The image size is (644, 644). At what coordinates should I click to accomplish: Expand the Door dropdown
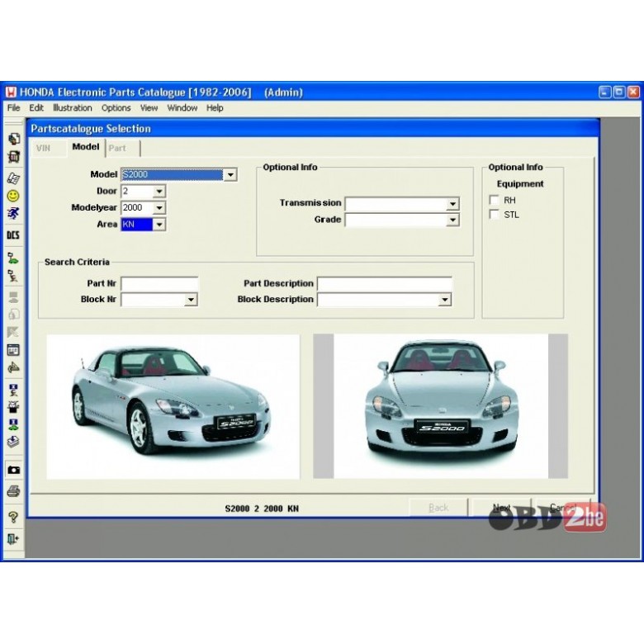coord(159,191)
